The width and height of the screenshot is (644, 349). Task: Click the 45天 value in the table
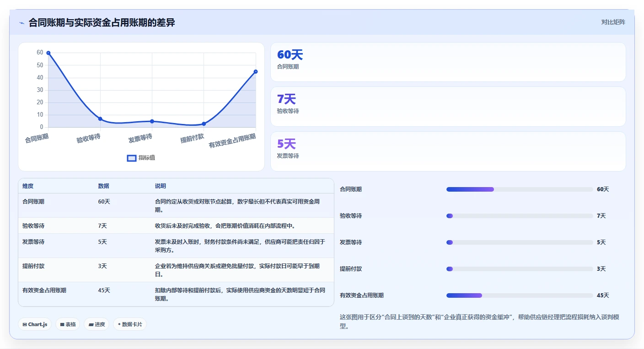pyautogui.click(x=104, y=290)
